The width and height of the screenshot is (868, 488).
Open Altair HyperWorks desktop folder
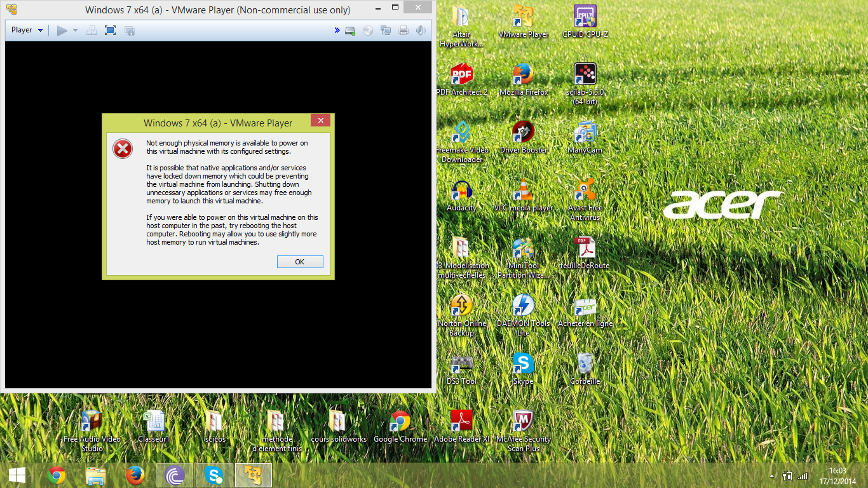[461, 27]
